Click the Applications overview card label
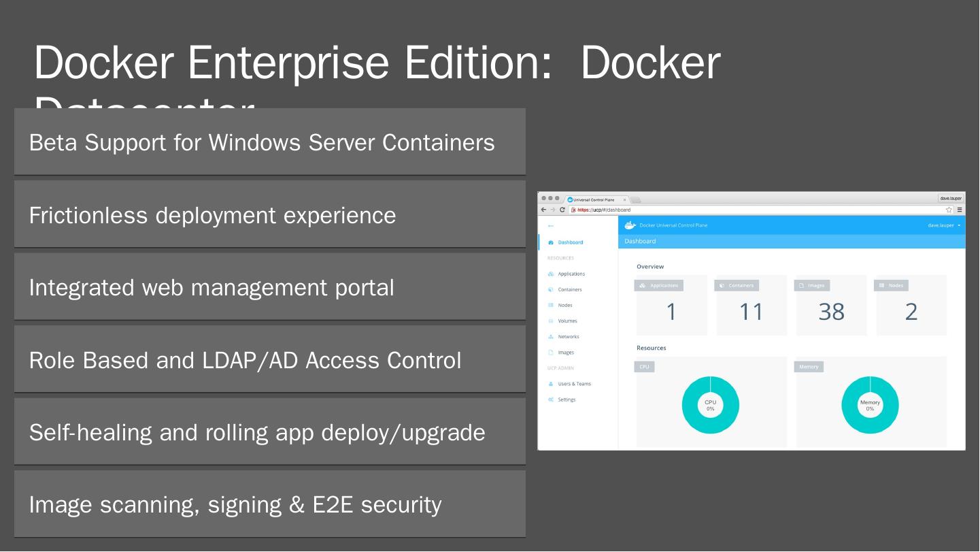 (x=659, y=285)
